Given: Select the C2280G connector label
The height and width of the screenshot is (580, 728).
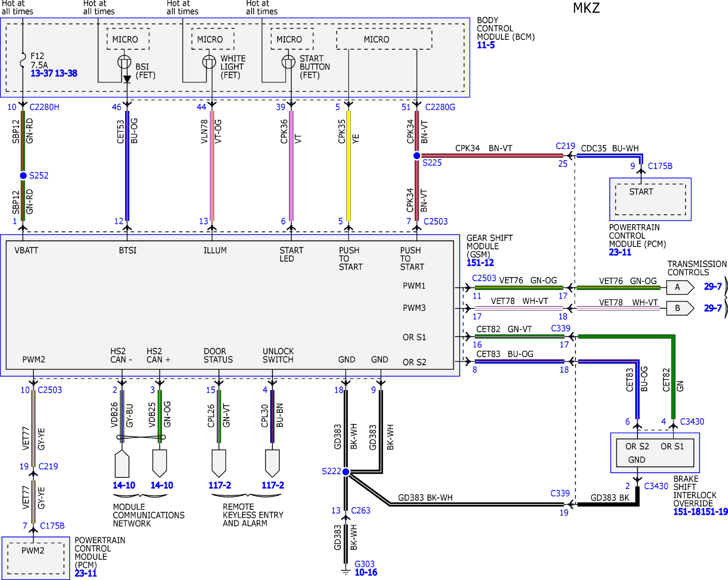Looking at the screenshot, I should pyautogui.click(x=440, y=107).
